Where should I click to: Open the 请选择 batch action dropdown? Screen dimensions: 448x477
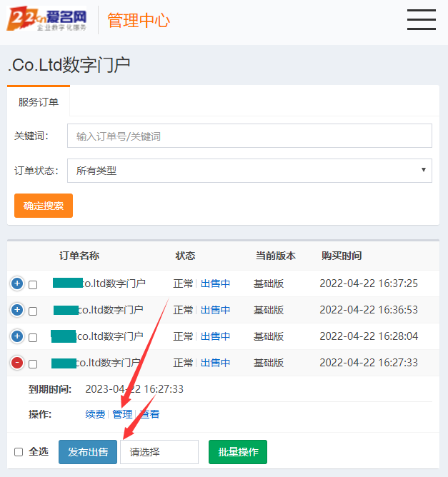click(x=159, y=452)
